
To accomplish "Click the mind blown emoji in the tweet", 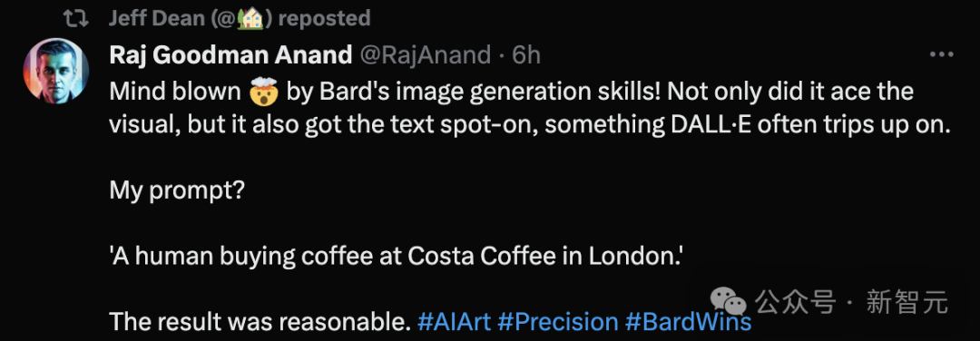I will [x=263, y=93].
